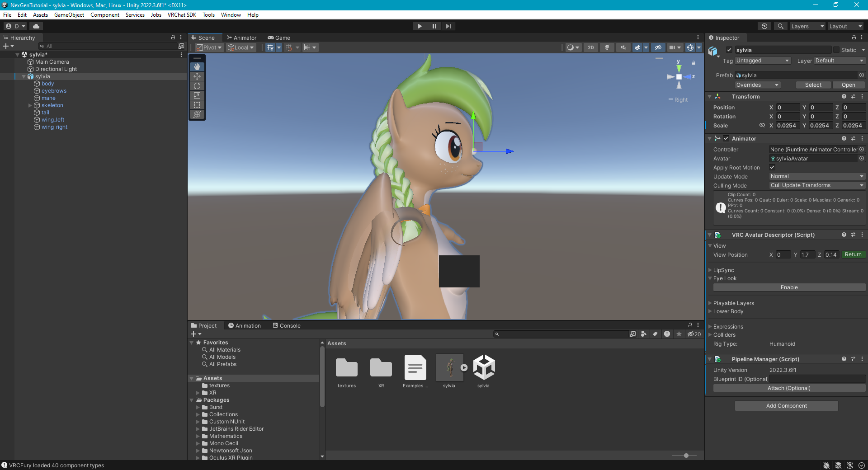Open Animator component context menu
868x470 pixels.
tap(862, 138)
